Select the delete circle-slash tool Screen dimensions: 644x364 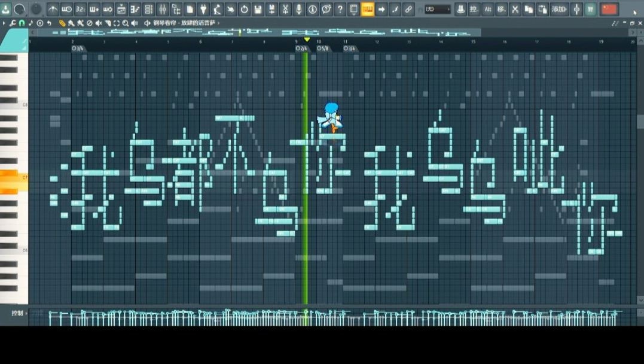tap(89, 23)
